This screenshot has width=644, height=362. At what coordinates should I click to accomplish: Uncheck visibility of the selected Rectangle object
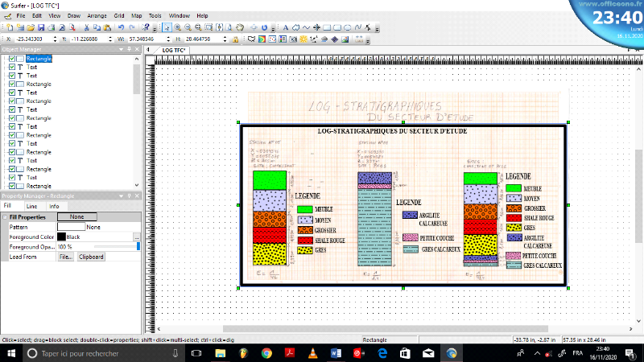pos(12,59)
